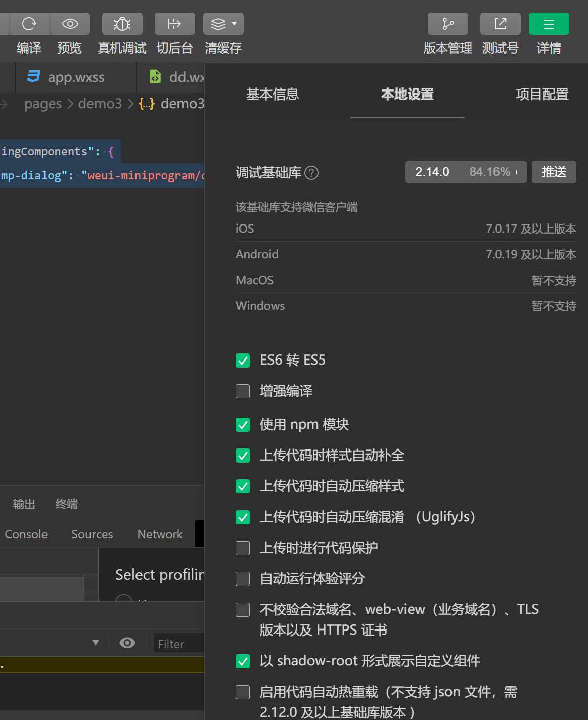The image size is (588, 720).
Task: Switch to the Console devtools tab
Action: point(26,534)
